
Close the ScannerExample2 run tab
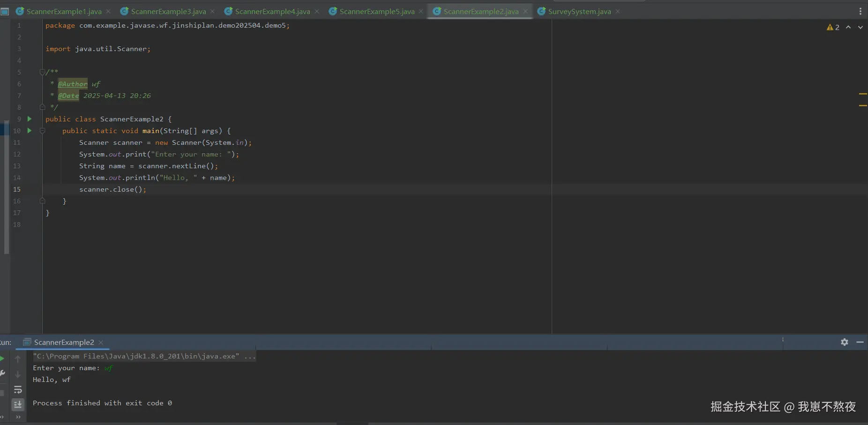point(101,343)
